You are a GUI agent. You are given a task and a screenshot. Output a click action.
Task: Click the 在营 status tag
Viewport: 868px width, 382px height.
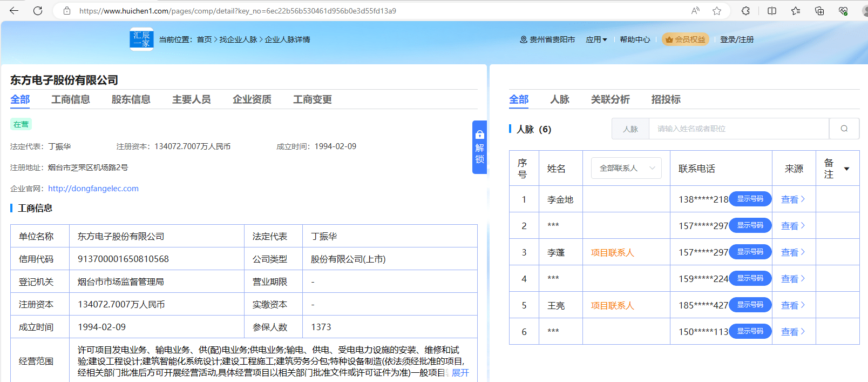pyautogui.click(x=21, y=124)
